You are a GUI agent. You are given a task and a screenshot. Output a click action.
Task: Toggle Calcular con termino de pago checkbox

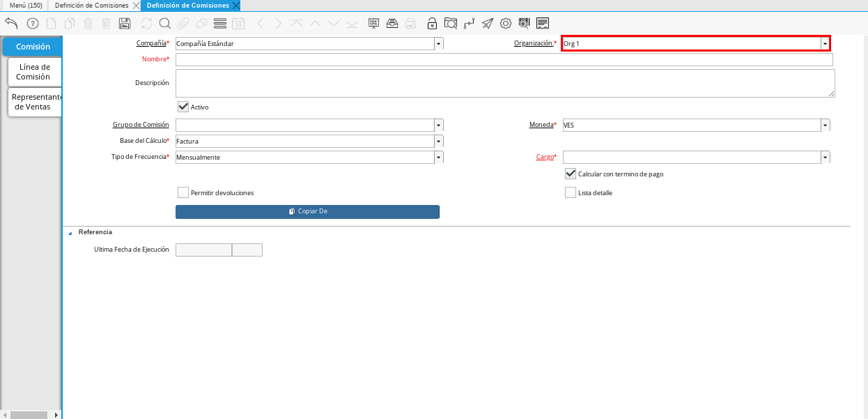[571, 174]
